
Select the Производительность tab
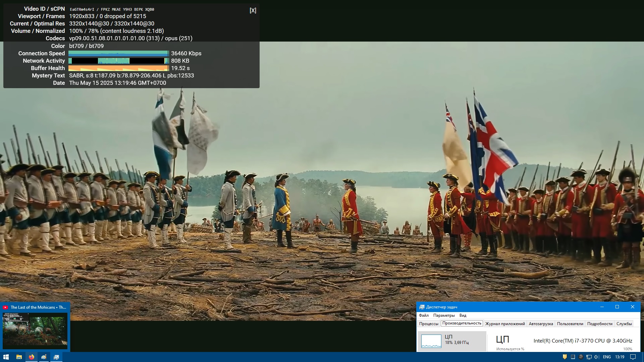click(x=462, y=323)
